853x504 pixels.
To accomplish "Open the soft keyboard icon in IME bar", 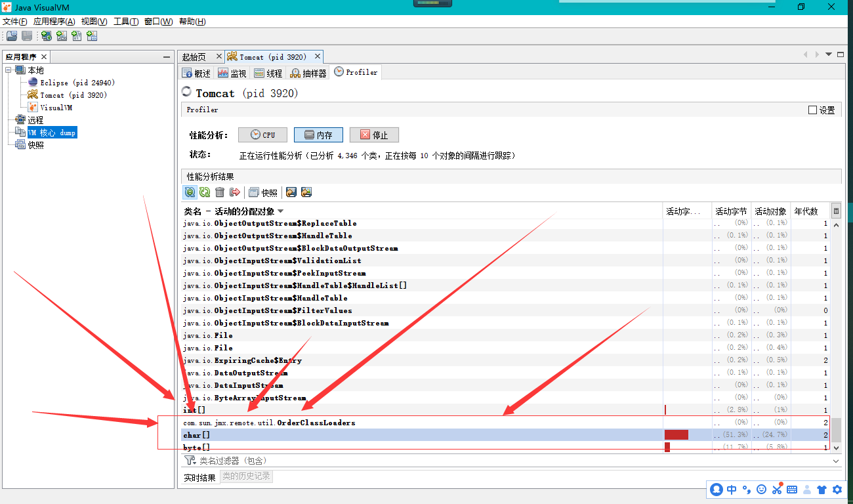I will pos(792,490).
